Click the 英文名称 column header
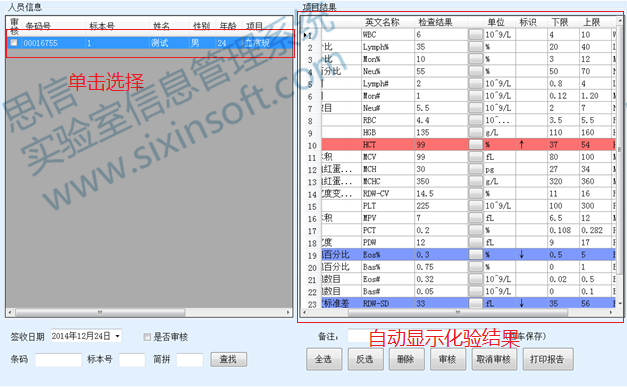The width and height of the screenshot is (627, 387). coord(382,22)
